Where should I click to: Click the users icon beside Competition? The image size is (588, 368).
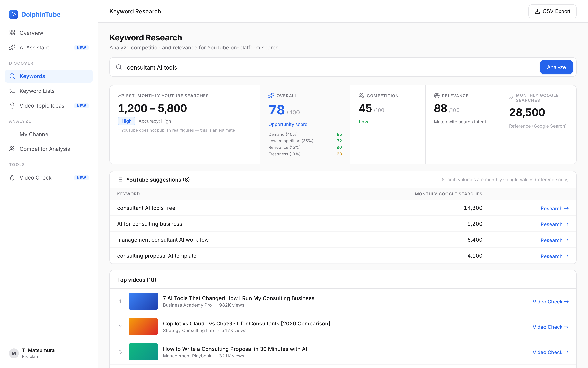[361, 96]
